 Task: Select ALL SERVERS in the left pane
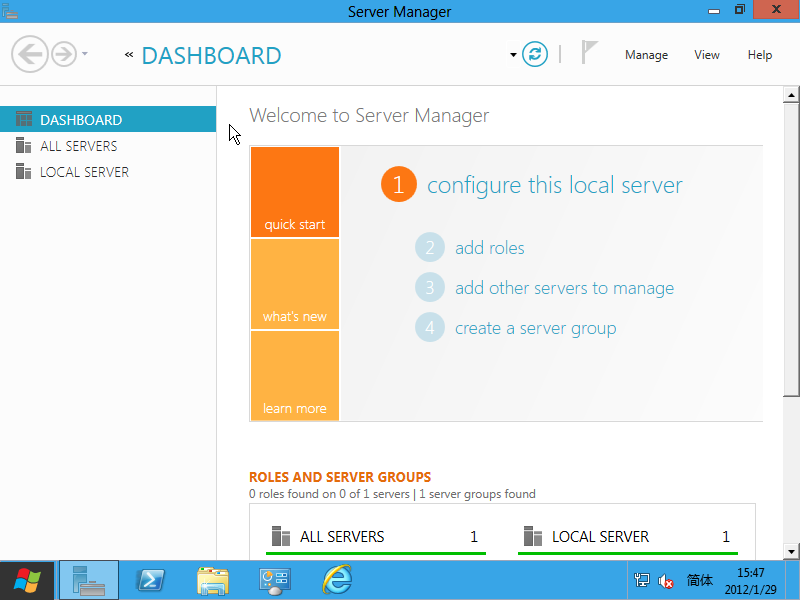coord(108,146)
